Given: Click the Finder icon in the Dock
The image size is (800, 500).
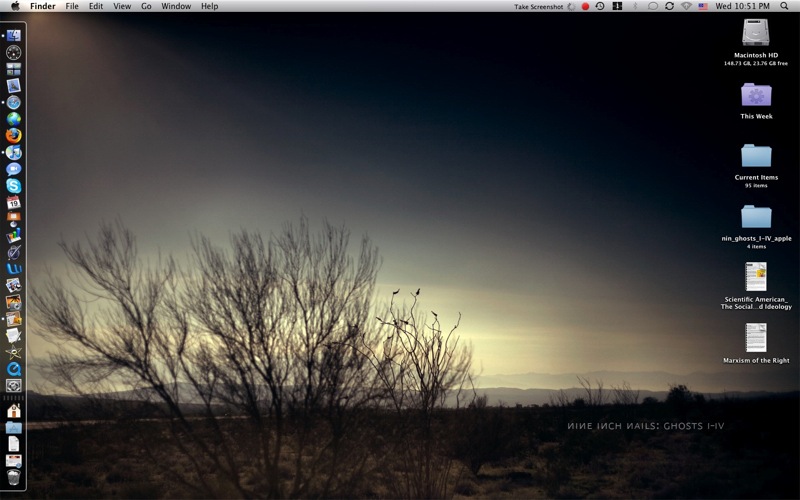Looking at the screenshot, I should click(x=14, y=35).
